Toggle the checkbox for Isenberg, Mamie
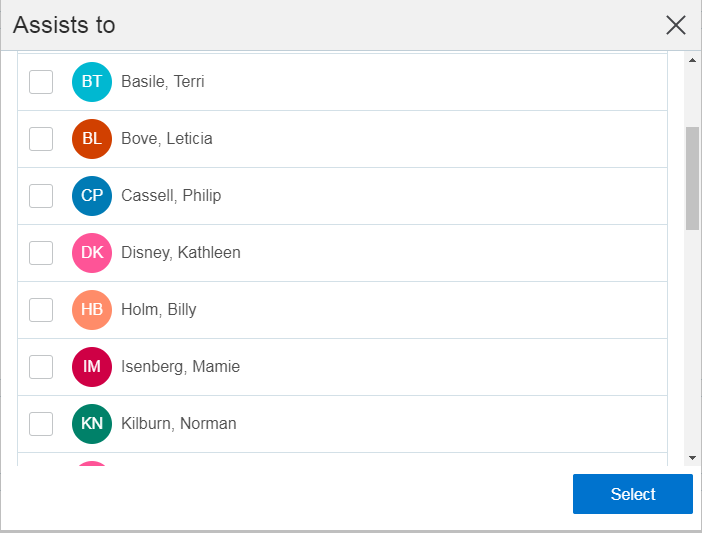 [41, 367]
